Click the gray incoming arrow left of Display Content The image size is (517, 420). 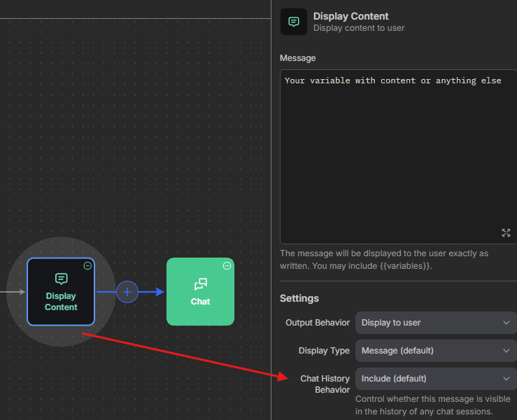point(14,292)
